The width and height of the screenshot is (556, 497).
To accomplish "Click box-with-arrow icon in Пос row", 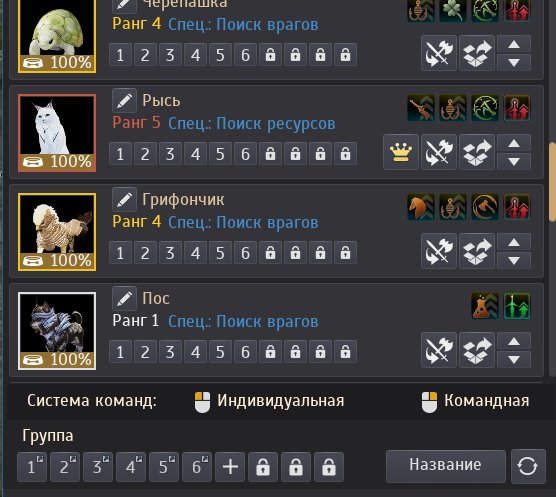I will [x=477, y=350].
